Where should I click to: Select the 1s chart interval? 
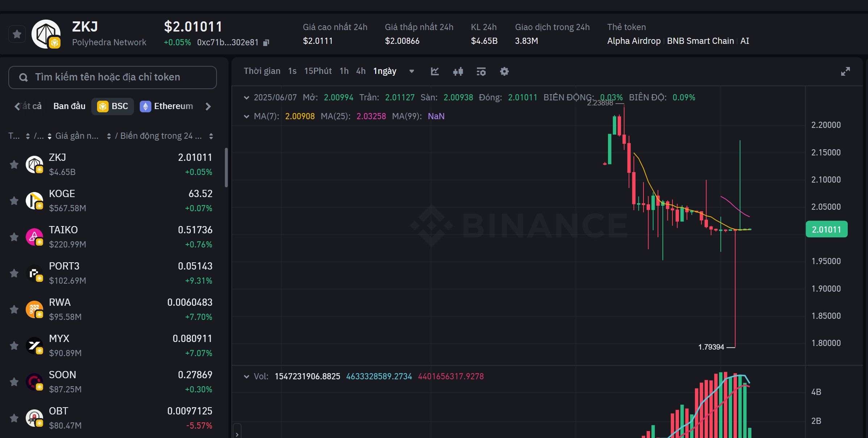(292, 71)
